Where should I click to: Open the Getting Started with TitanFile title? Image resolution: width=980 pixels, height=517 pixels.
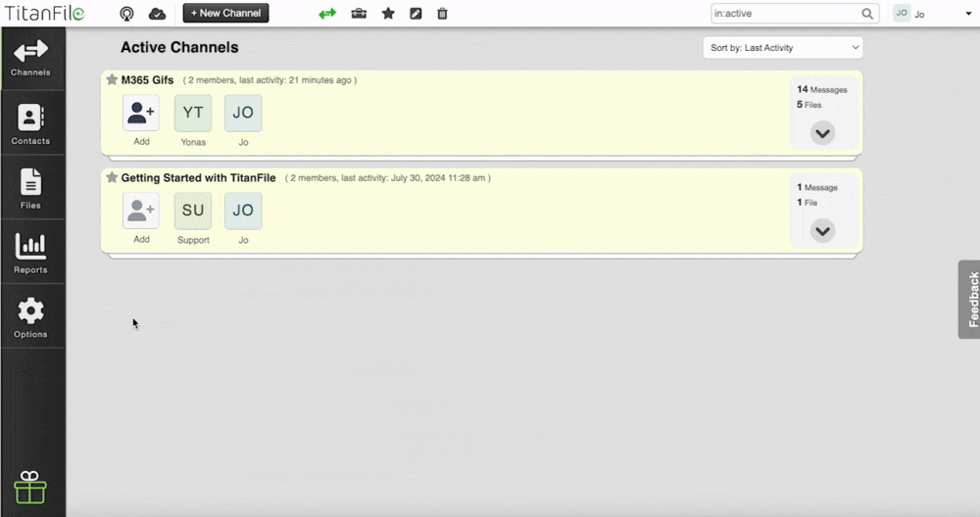pos(198,178)
